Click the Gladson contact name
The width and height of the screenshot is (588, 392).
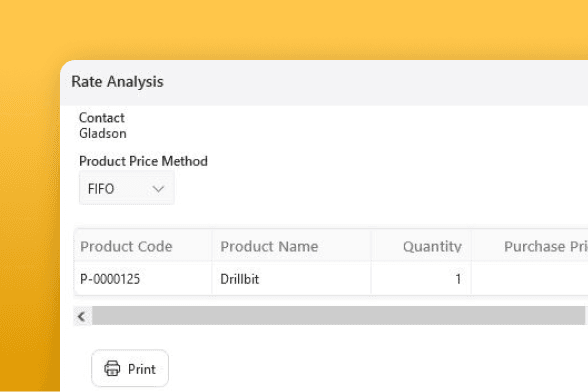click(103, 134)
